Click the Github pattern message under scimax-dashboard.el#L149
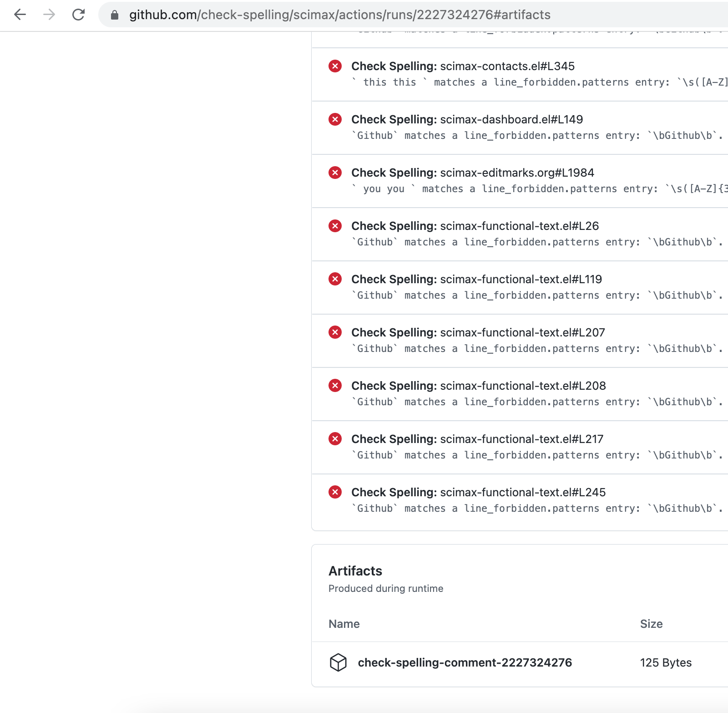The width and height of the screenshot is (728, 713). coord(537,136)
